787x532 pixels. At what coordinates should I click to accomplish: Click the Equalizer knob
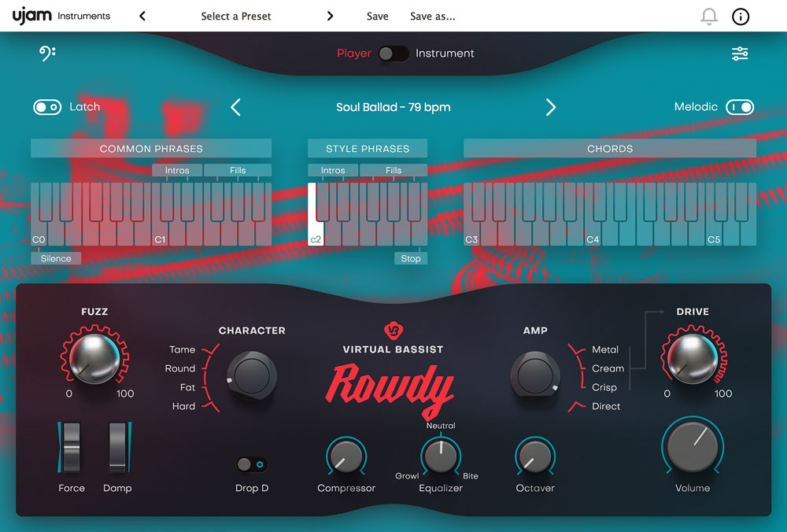441,456
